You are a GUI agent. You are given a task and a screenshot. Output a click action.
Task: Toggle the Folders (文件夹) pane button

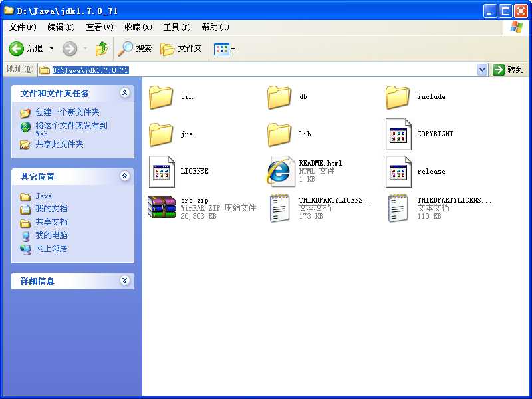(181, 49)
